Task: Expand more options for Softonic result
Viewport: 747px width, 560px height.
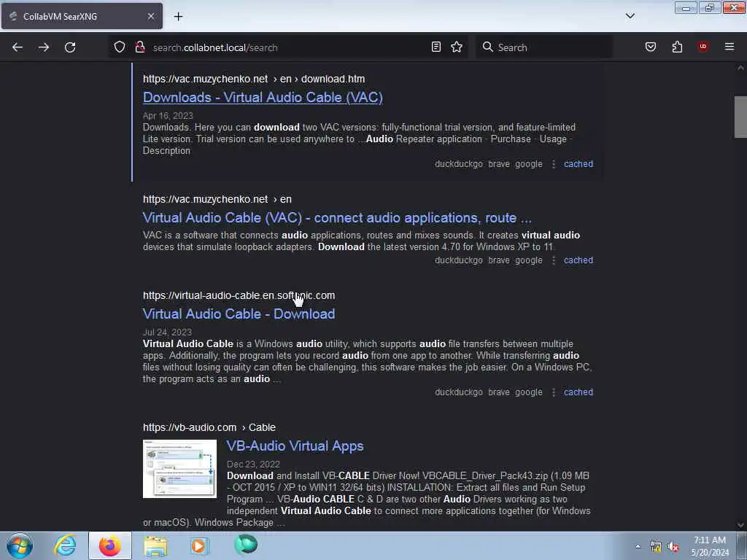Action: [554, 392]
